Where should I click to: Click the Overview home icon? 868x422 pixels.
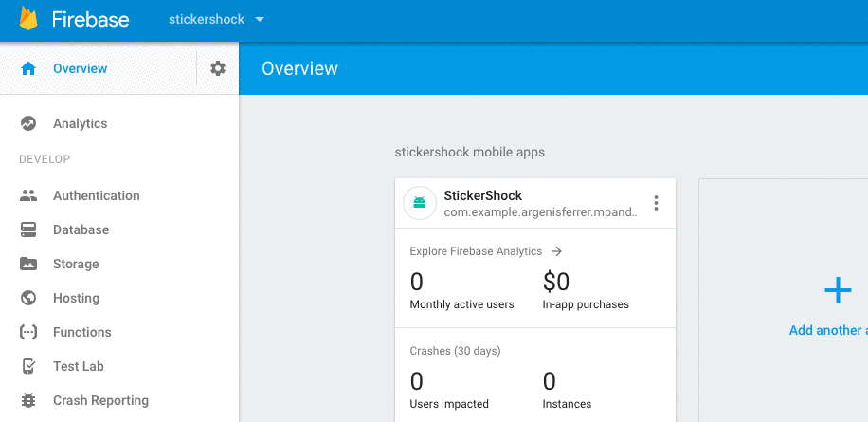28,68
